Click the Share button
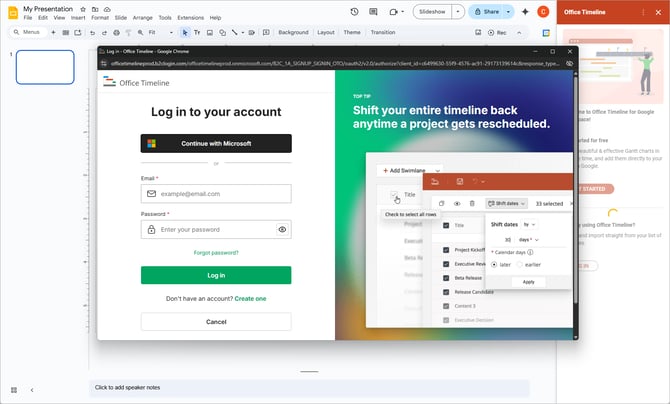 pyautogui.click(x=486, y=12)
